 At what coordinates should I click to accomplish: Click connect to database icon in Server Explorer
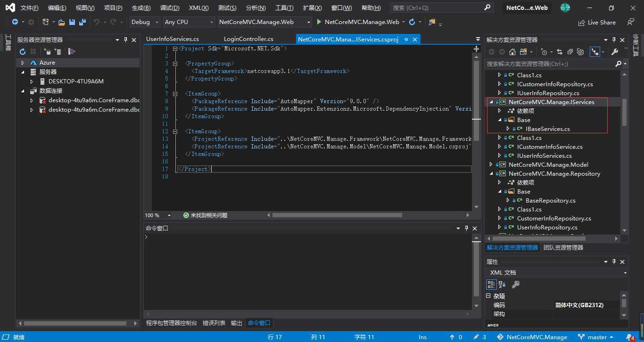[x=47, y=51]
